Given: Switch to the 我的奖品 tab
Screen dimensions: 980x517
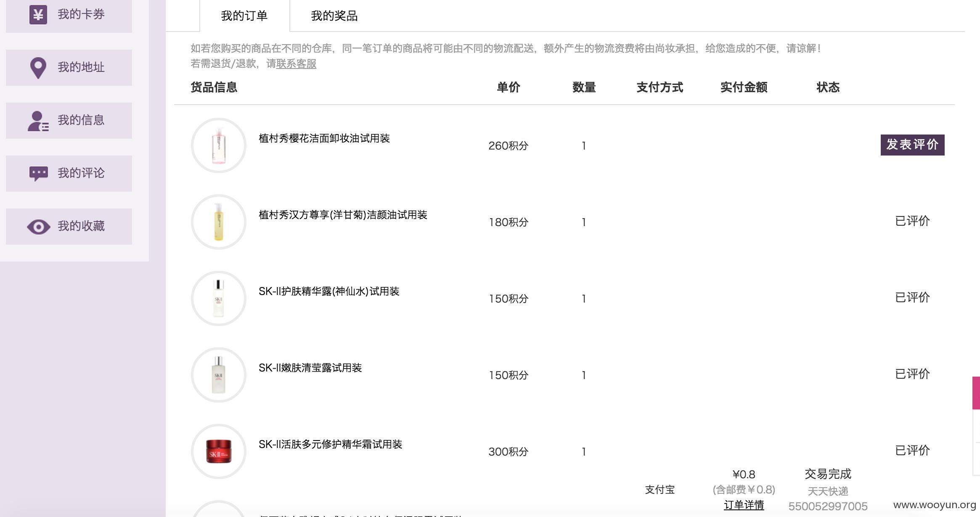Looking at the screenshot, I should [x=334, y=16].
